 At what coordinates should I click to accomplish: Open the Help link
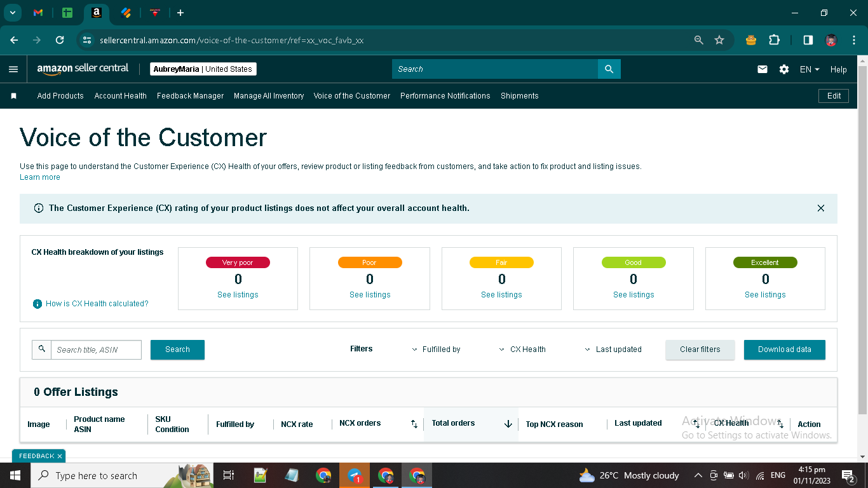(x=839, y=69)
